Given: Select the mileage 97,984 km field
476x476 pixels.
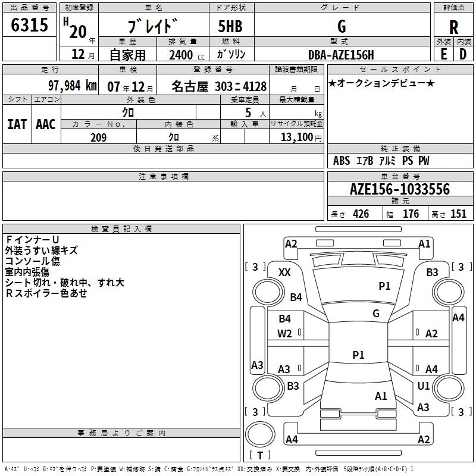Looking at the screenshot, I should pyautogui.click(x=51, y=85).
